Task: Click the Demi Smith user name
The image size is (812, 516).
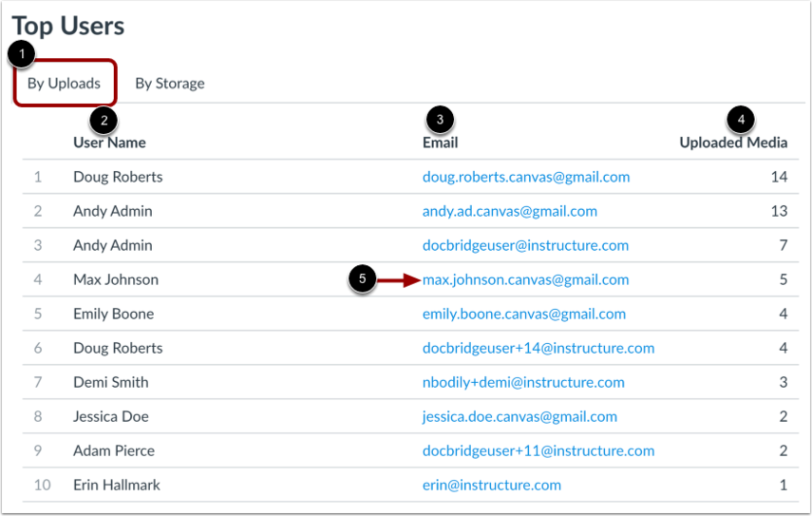Action: [111, 382]
